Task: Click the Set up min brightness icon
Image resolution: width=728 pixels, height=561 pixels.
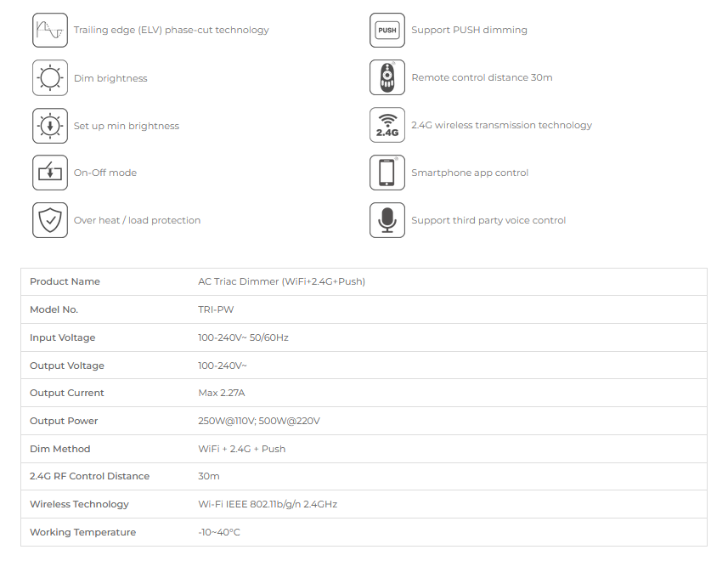Action: tap(50, 126)
